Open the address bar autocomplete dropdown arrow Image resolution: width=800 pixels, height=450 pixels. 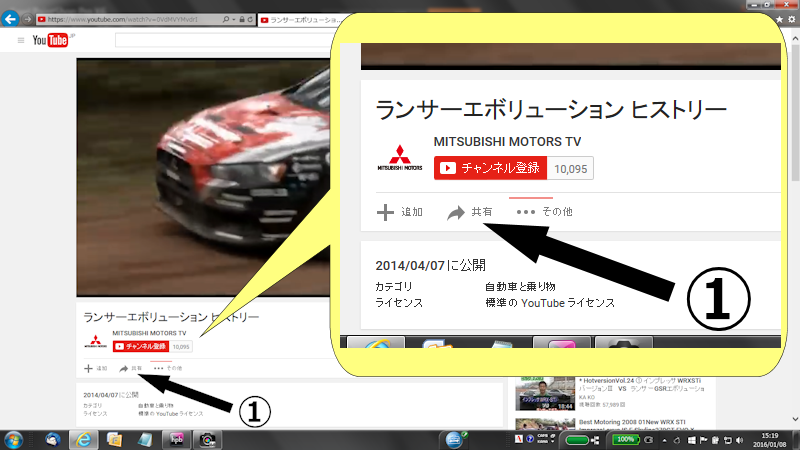(x=234, y=19)
